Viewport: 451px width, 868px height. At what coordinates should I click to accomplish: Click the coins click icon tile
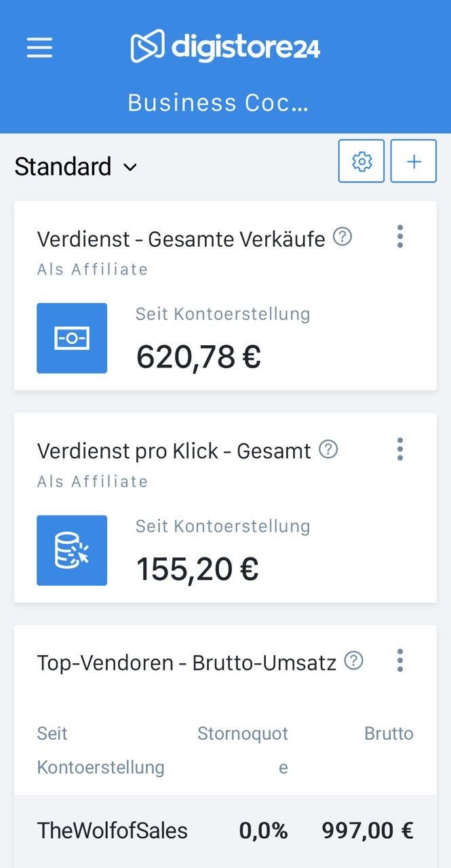[72, 551]
